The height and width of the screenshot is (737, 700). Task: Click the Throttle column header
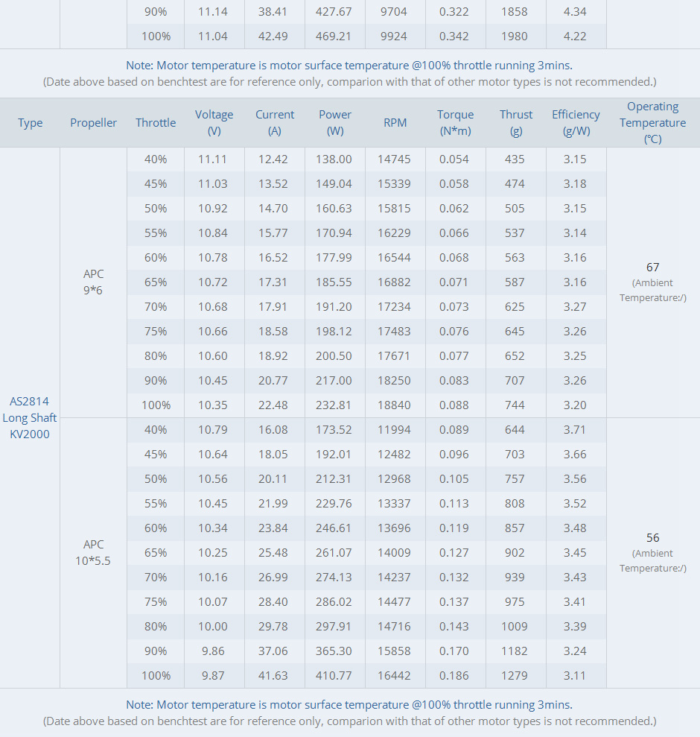pyautogui.click(x=156, y=123)
